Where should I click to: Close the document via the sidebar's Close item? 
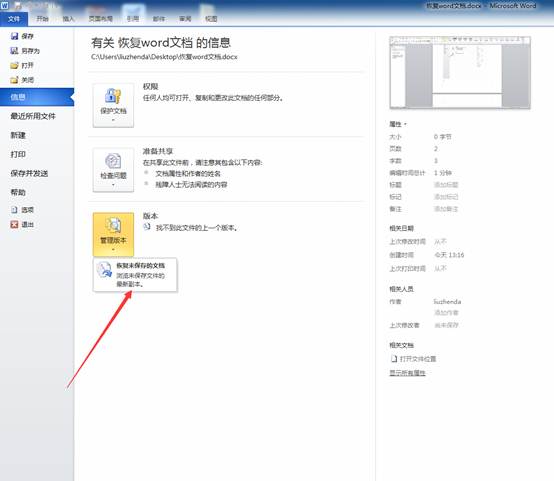click(22, 80)
